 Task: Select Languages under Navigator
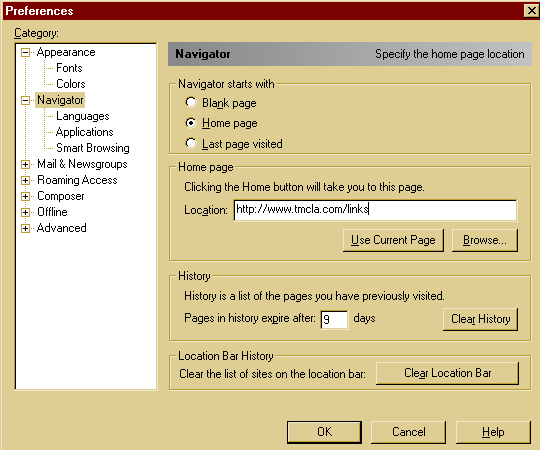[83, 116]
